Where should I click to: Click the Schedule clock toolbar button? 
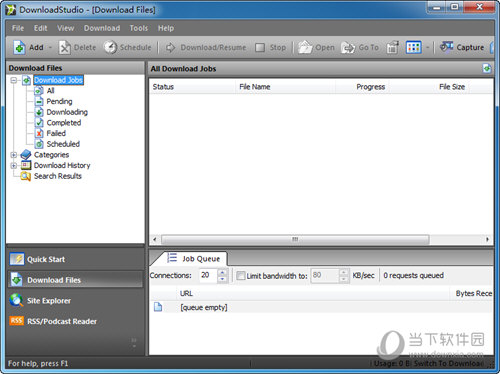point(127,48)
